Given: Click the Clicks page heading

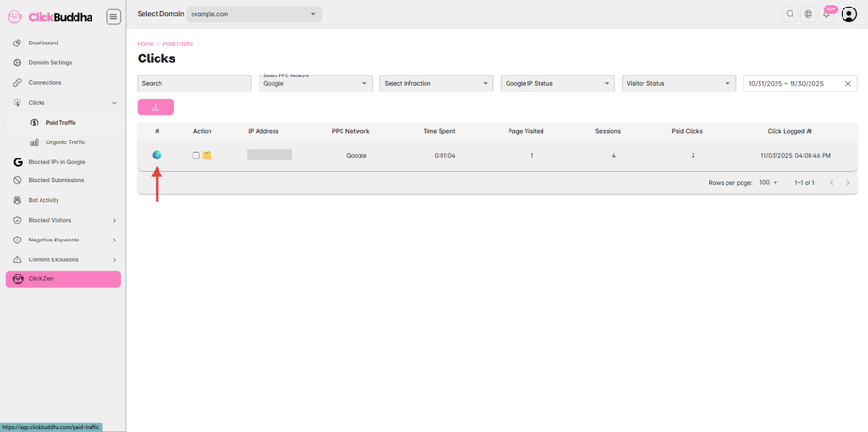Looking at the screenshot, I should click(156, 58).
